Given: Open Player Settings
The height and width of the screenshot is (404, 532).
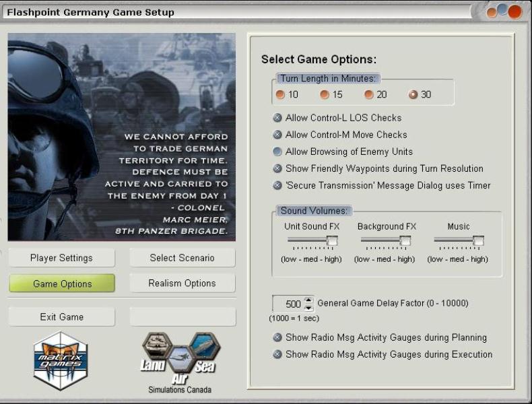Looking at the screenshot, I should 61,258.
